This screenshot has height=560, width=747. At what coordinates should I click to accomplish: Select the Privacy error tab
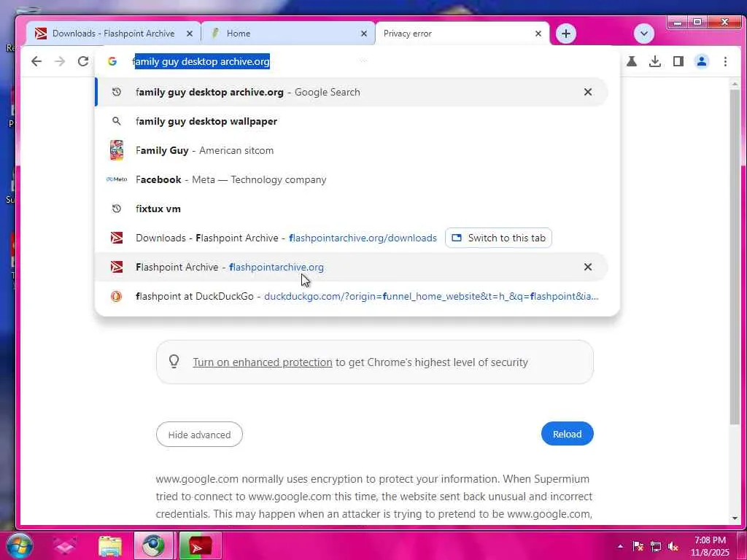coord(462,34)
